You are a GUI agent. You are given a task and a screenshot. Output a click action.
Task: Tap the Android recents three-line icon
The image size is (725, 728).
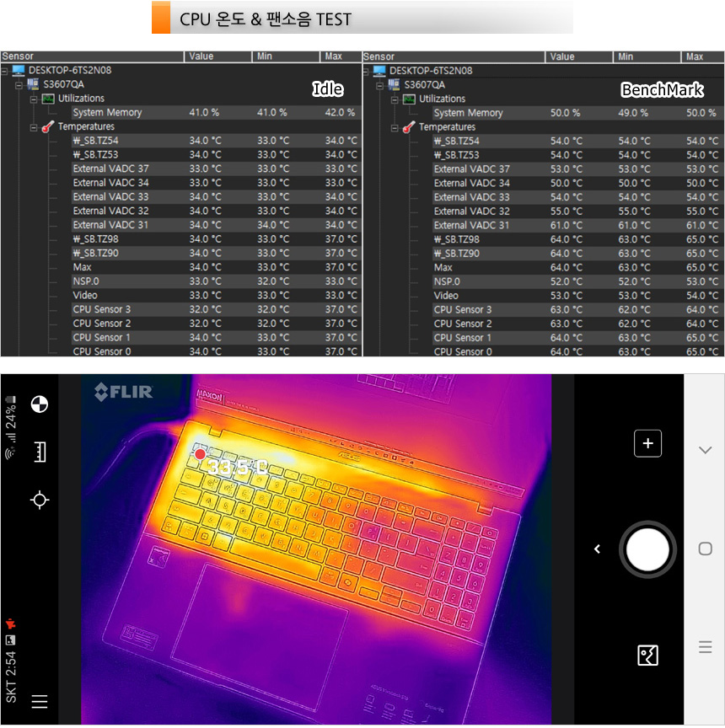coord(705,647)
